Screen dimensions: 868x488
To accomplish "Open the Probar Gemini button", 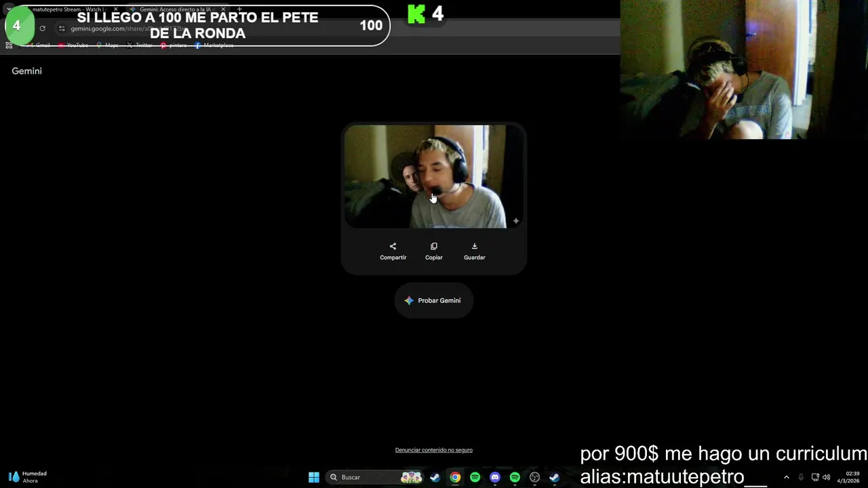I will point(434,300).
